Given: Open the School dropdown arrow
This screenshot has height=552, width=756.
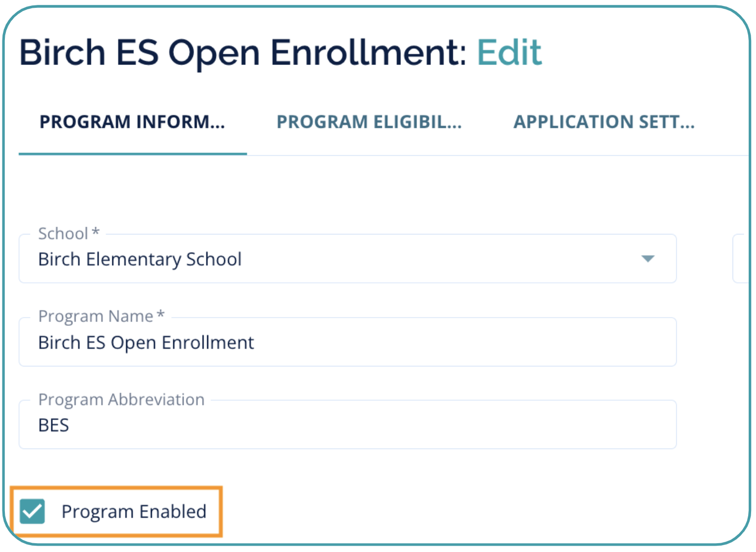Looking at the screenshot, I should coord(648,258).
